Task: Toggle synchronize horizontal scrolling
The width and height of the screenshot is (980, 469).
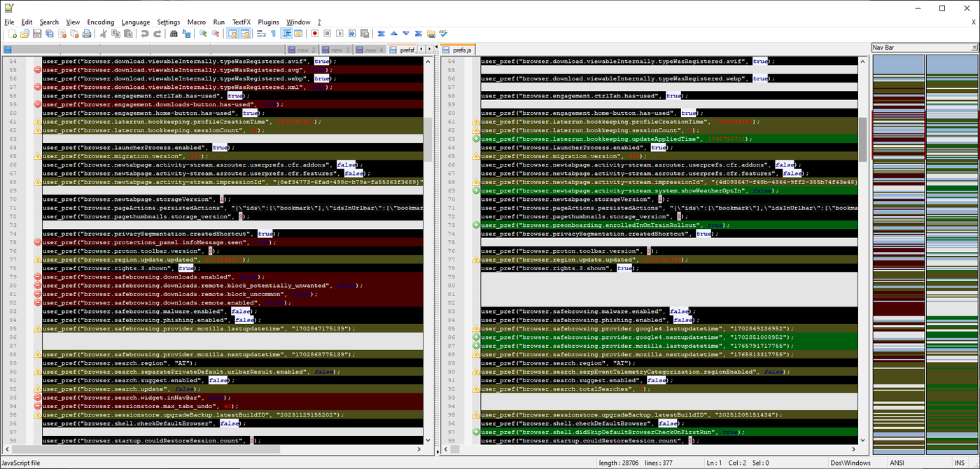Action: (x=245, y=34)
